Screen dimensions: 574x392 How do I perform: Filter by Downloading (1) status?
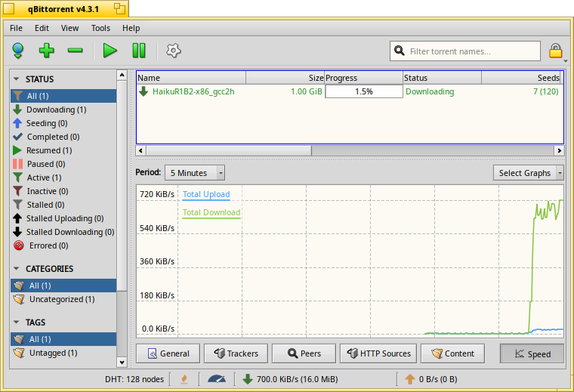(x=63, y=110)
